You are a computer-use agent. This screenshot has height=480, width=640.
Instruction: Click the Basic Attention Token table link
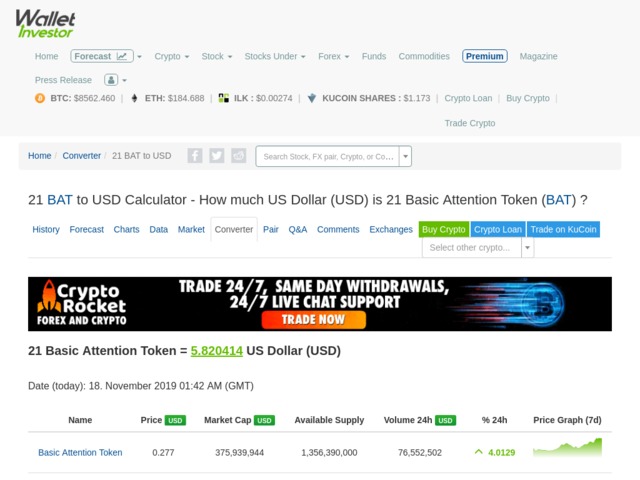pyautogui.click(x=80, y=452)
